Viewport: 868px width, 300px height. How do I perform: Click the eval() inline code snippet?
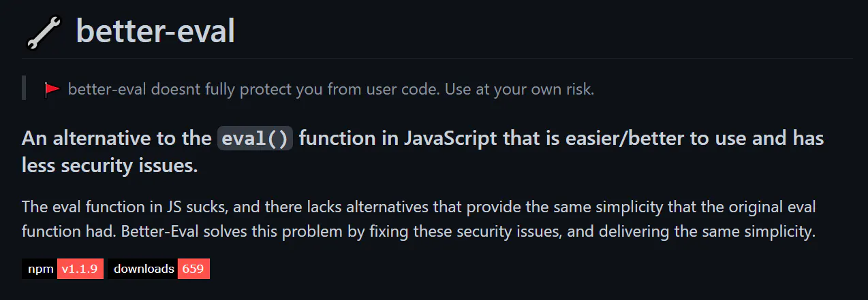coord(255,139)
